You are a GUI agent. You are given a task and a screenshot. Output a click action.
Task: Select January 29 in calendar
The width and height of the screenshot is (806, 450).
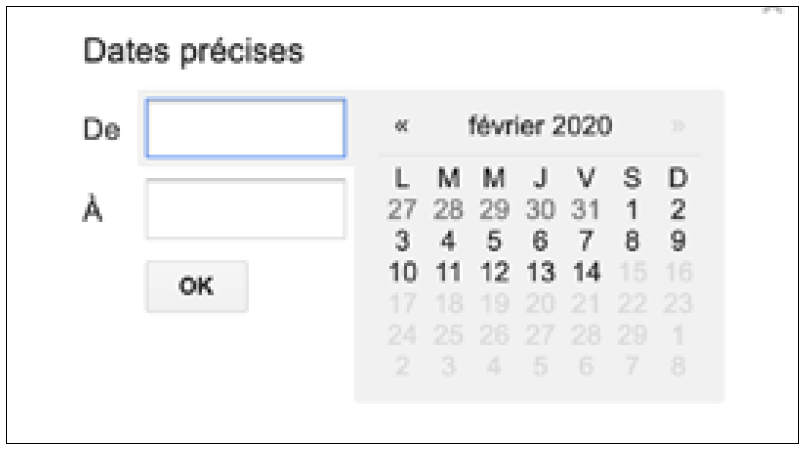tap(494, 210)
